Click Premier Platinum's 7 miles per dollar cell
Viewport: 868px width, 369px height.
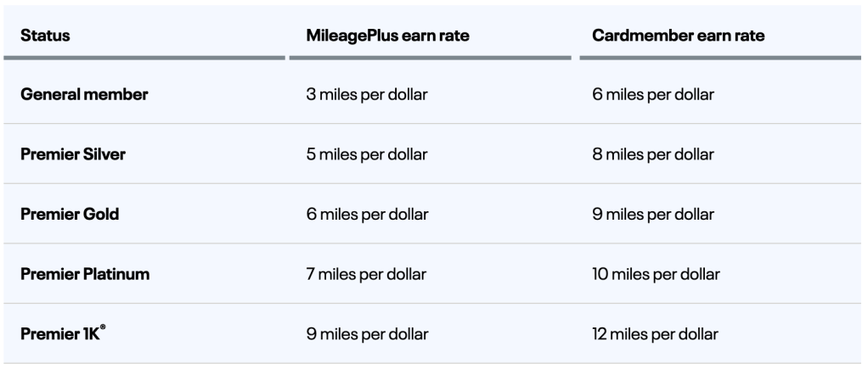pyautogui.click(x=366, y=274)
